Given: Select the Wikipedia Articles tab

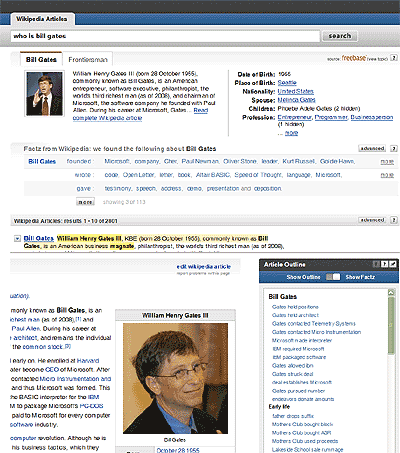Looking at the screenshot, I should point(42,19).
